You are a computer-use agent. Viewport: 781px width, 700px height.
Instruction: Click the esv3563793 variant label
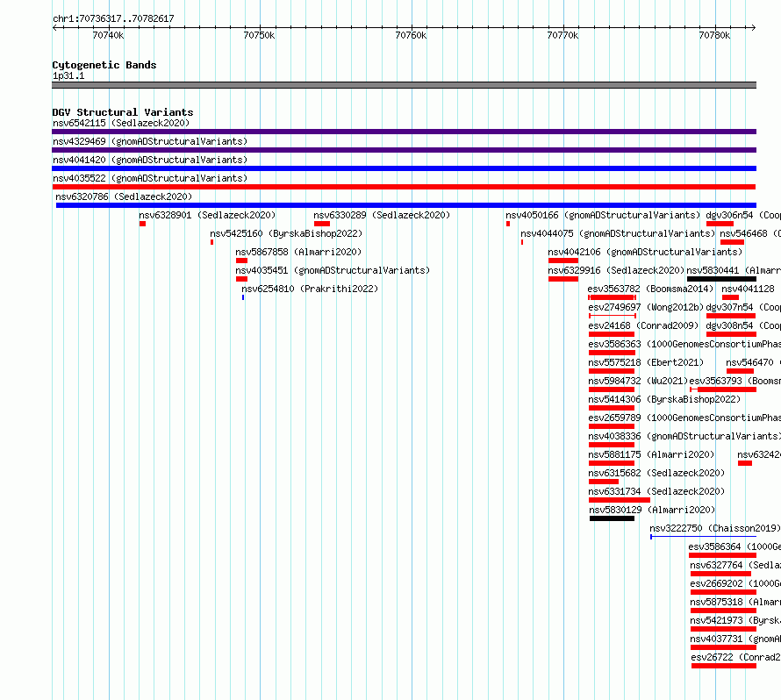735,381
